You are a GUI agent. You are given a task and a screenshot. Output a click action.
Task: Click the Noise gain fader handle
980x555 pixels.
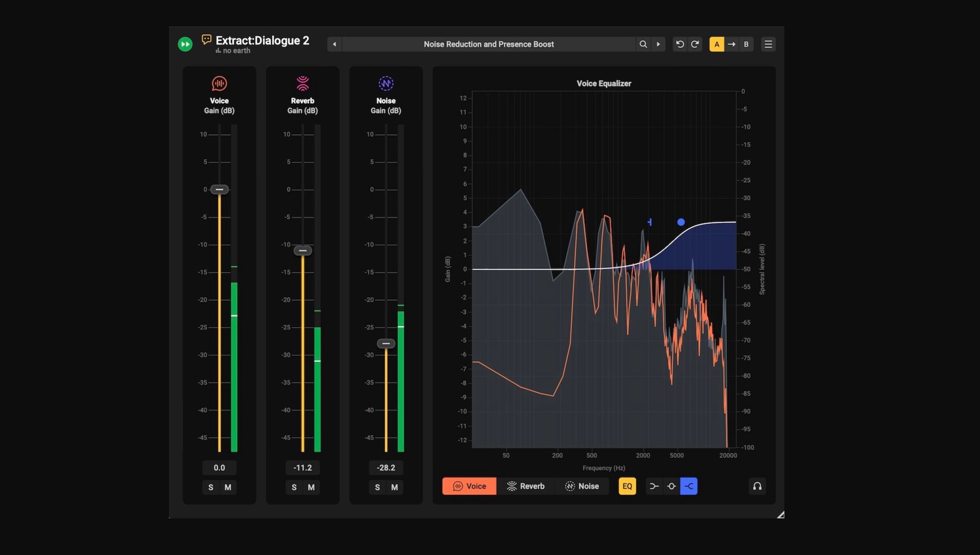386,344
